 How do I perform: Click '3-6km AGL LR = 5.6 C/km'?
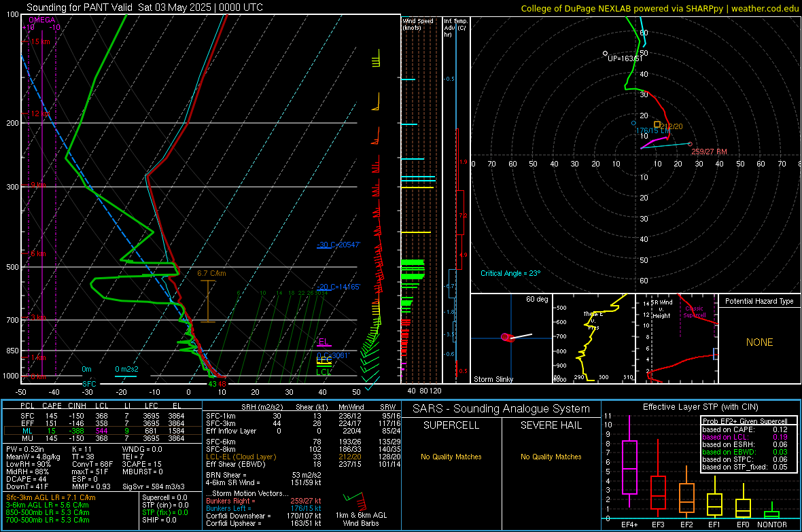pyautogui.click(x=48, y=505)
